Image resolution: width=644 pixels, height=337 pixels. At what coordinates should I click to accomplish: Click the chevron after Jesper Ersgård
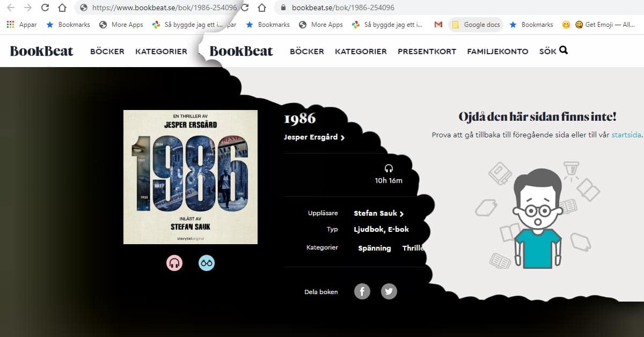tap(342, 137)
